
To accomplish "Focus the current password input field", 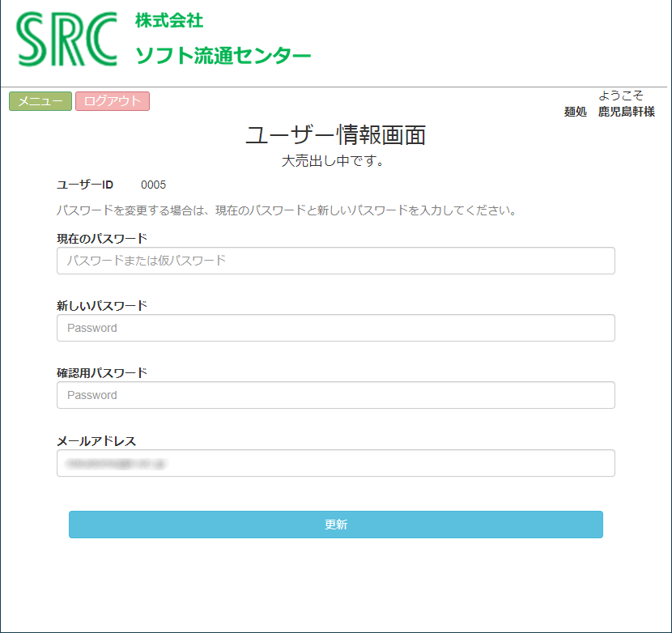I will point(335,261).
